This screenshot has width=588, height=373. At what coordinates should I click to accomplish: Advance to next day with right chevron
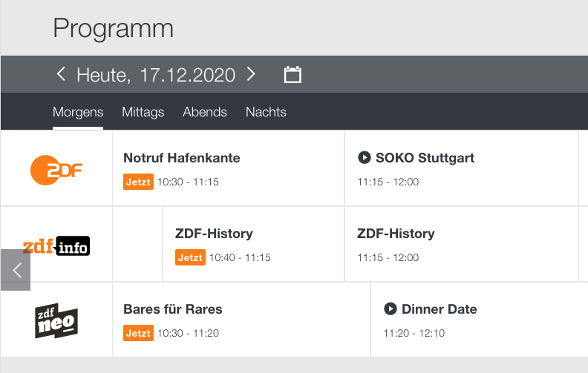251,74
